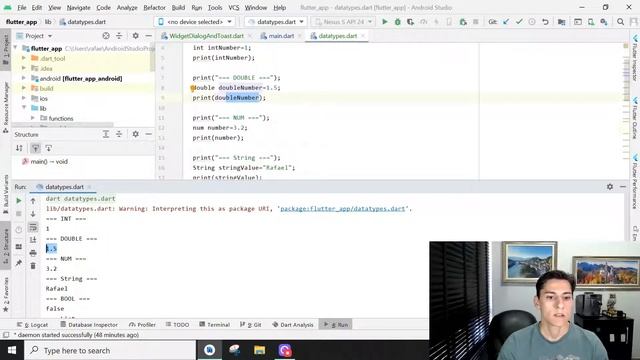Expand the build folder
This screenshot has height=360, width=640.
point(24,88)
